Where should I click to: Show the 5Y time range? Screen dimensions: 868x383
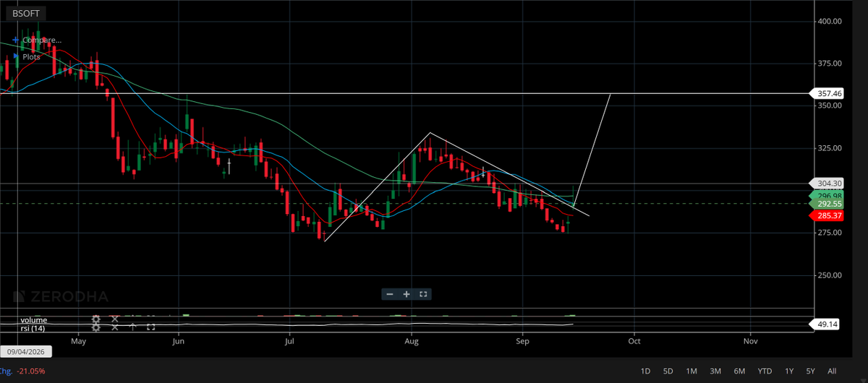pyautogui.click(x=812, y=371)
